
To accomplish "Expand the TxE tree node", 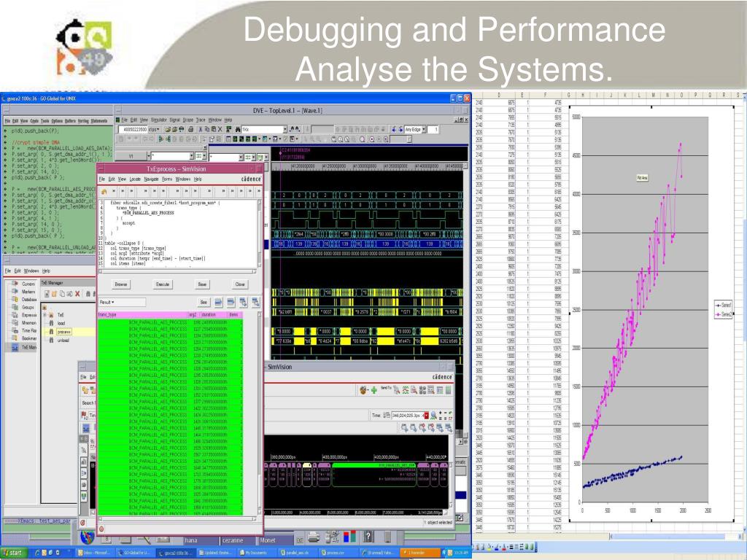I will pyautogui.click(x=44, y=315).
